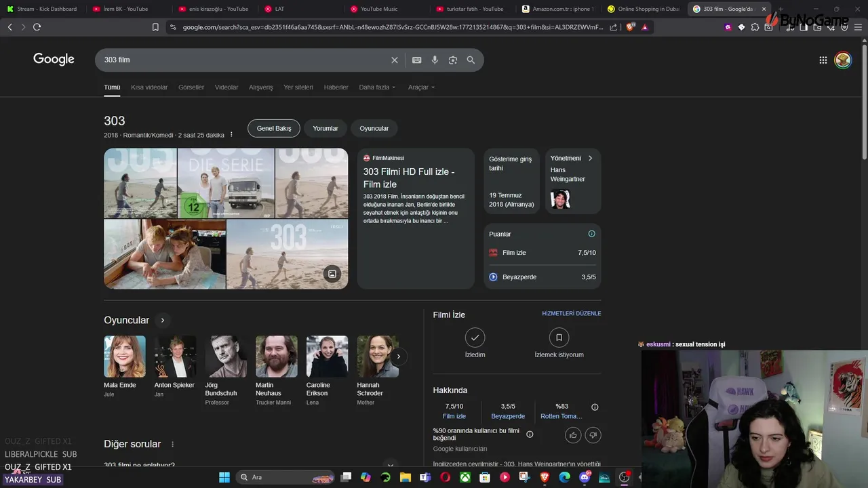Show more cast with the carousel arrow

pyautogui.click(x=398, y=357)
